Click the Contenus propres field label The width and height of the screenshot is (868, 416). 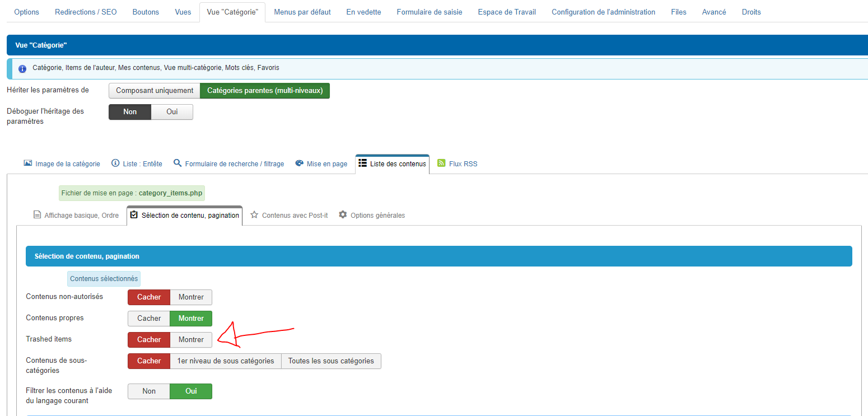tap(55, 318)
